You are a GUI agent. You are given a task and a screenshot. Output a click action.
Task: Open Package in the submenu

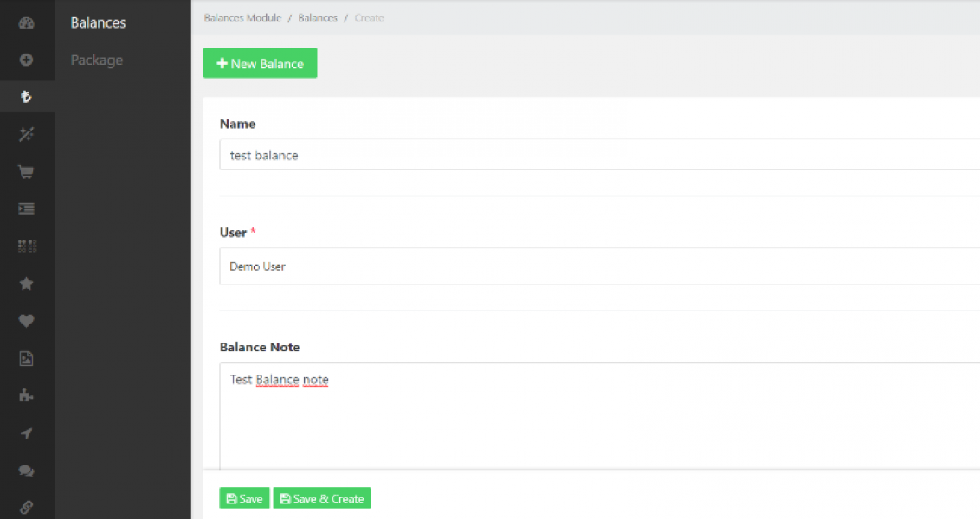click(x=96, y=61)
